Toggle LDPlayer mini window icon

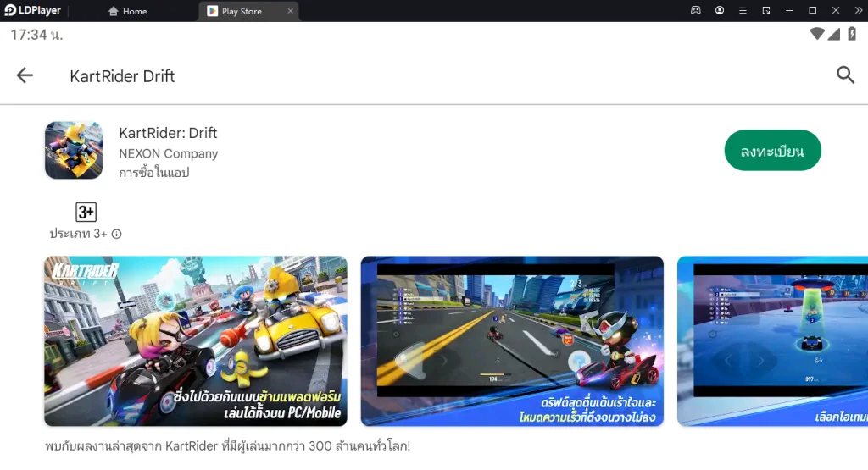click(x=766, y=10)
